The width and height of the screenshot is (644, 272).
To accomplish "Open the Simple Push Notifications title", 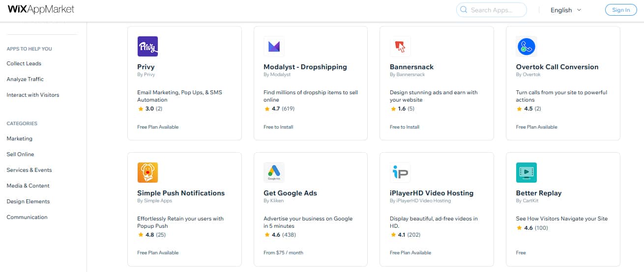I will (181, 193).
